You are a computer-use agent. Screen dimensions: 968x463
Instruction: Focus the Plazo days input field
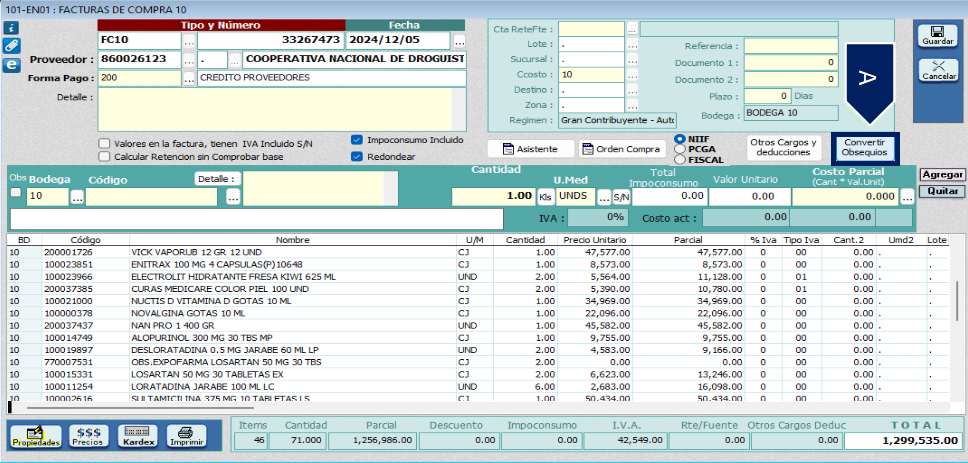point(767,96)
